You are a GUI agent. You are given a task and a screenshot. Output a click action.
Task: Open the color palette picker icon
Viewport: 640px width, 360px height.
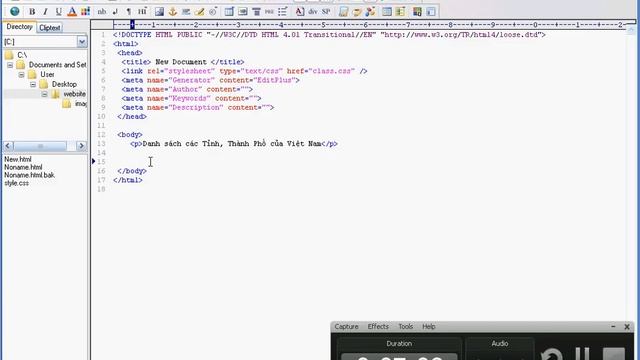click(x=85, y=12)
